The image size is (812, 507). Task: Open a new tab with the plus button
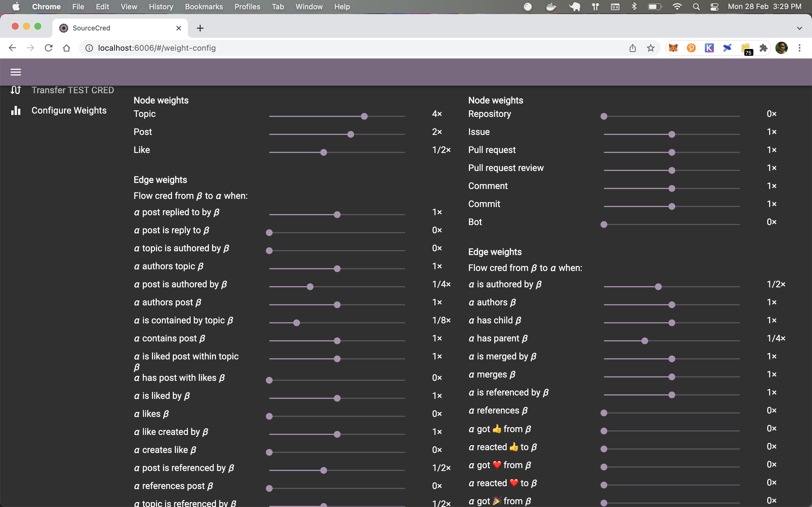click(x=200, y=28)
